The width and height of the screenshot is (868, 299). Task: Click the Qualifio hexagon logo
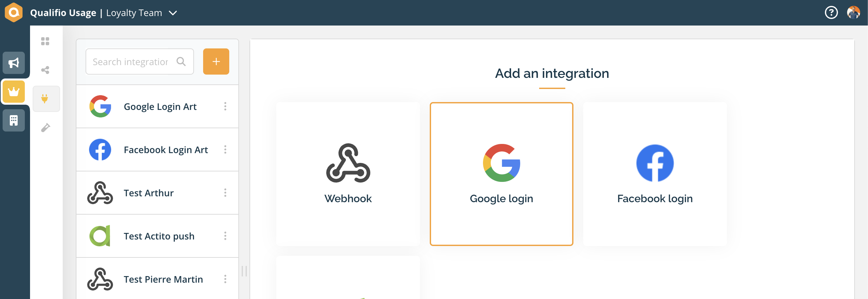[14, 12]
